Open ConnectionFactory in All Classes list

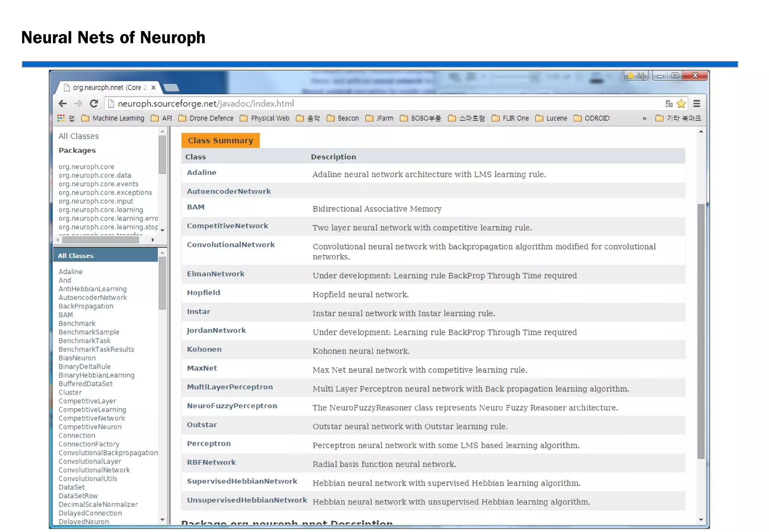89,444
